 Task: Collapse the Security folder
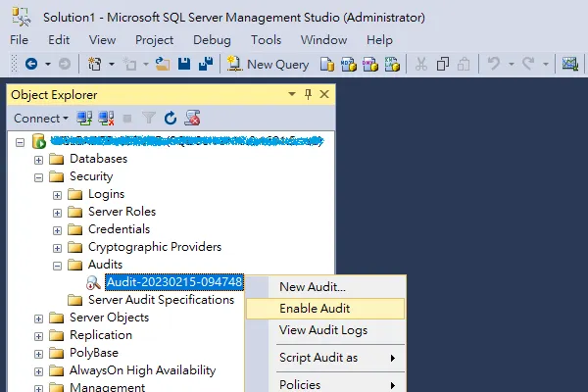click(x=38, y=177)
